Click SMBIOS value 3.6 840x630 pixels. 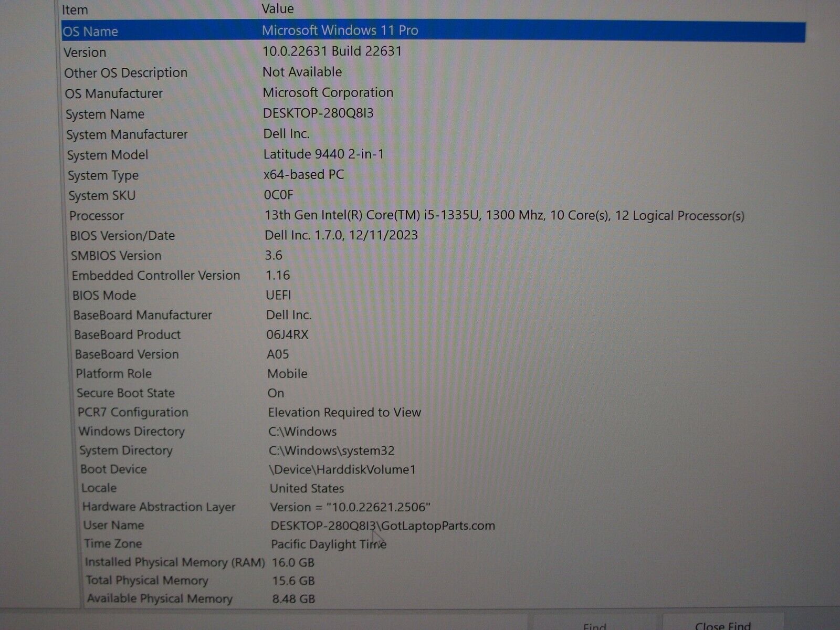click(x=274, y=255)
